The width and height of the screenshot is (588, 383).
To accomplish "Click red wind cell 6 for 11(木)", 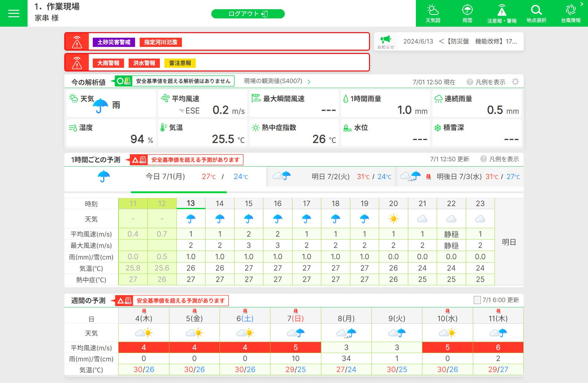I will click(498, 347).
